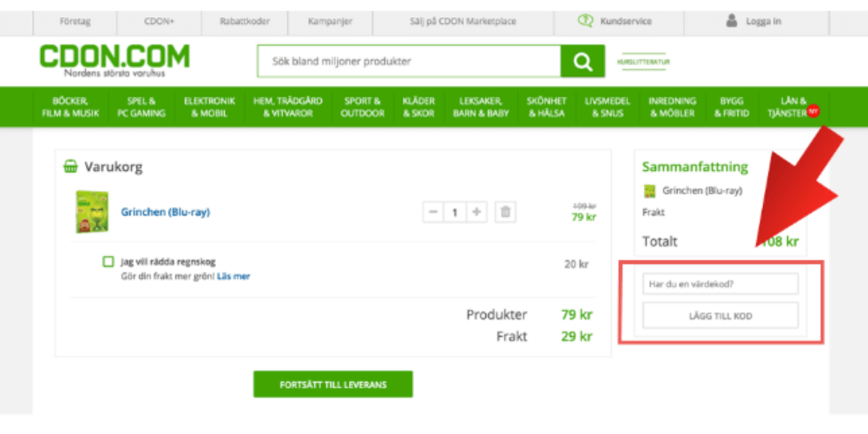This screenshot has width=868, height=434.
Task: Click the Frakt 29 kr amount
Action: pyautogui.click(x=577, y=337)
